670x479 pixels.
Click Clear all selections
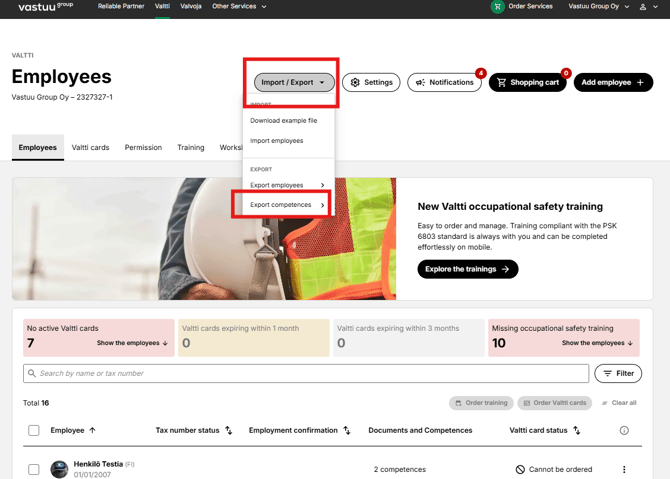coord(619,403)
